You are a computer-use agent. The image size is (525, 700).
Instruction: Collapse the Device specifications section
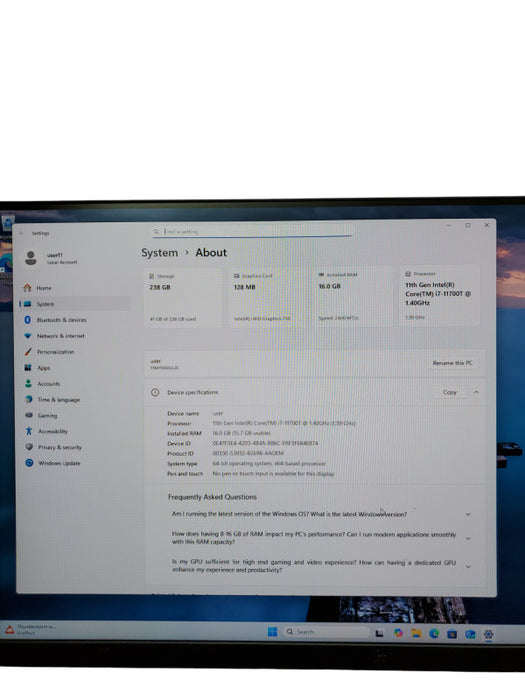click(x=476, y=392)
